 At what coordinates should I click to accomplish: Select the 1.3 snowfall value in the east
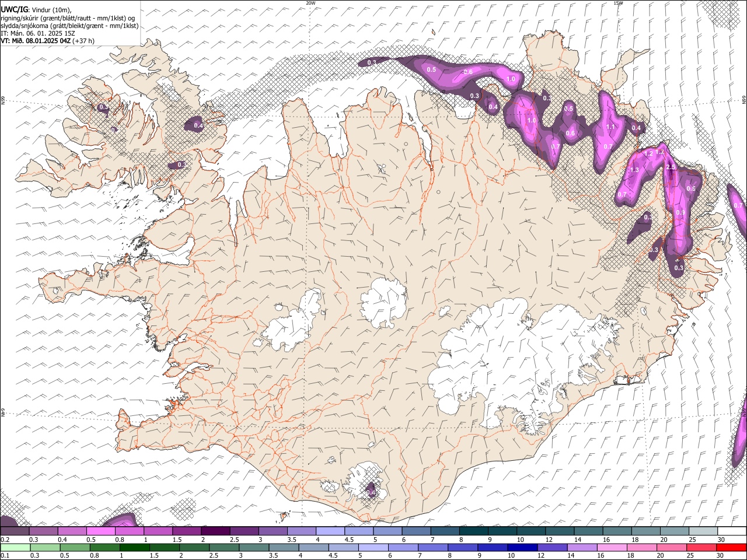[x=635, y=170]
